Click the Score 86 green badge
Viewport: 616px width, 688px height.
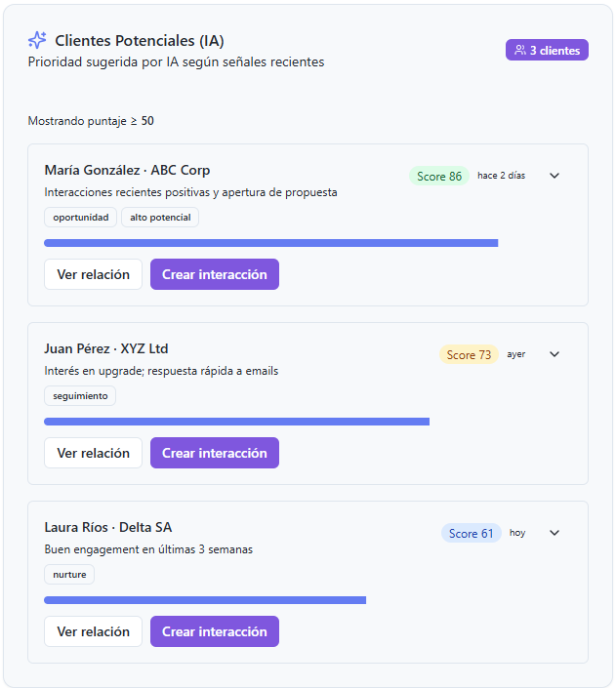[439, 177]
